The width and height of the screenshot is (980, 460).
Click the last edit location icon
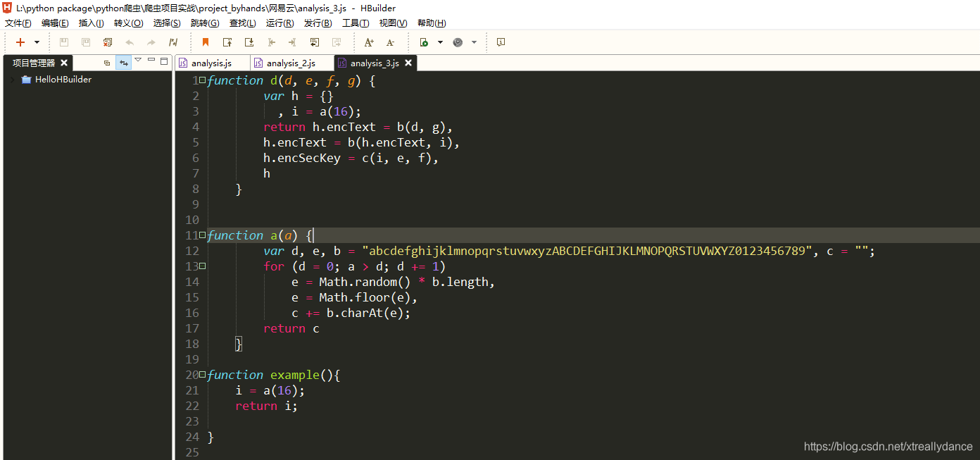(x=315, y=42)
